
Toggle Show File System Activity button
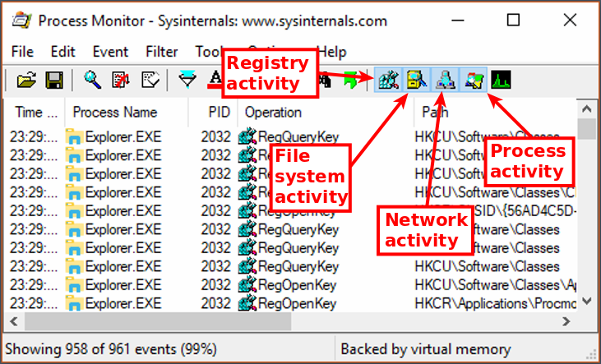click(416, 80)
